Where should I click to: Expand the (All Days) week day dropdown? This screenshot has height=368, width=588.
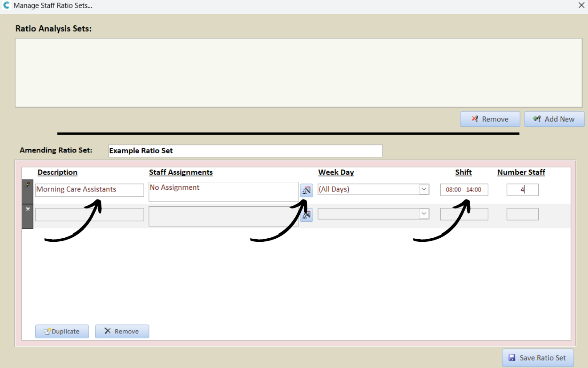(x=424, y=189)
